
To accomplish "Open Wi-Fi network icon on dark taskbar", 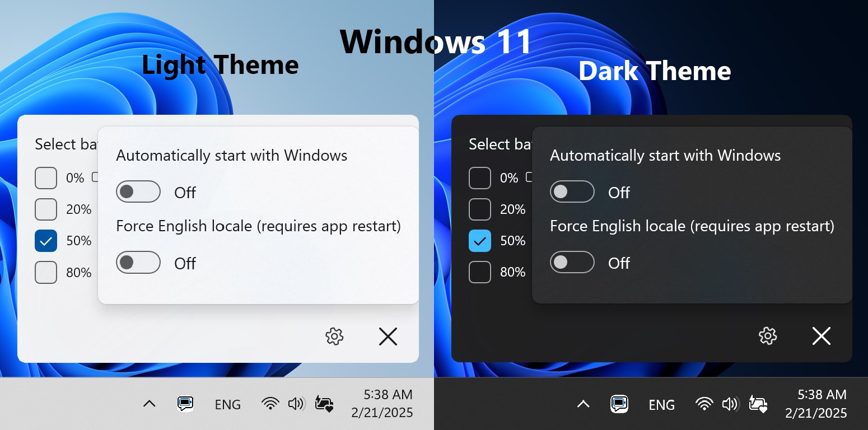I will coord(704,404).
